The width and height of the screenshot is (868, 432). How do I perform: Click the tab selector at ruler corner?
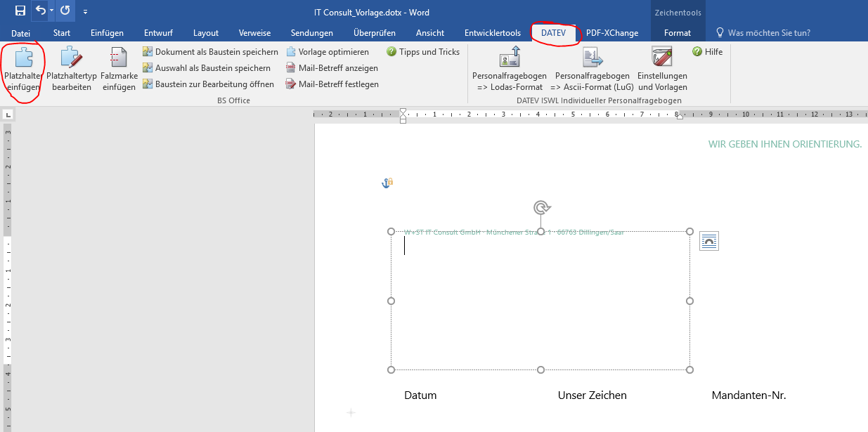[x=8, y=114]
